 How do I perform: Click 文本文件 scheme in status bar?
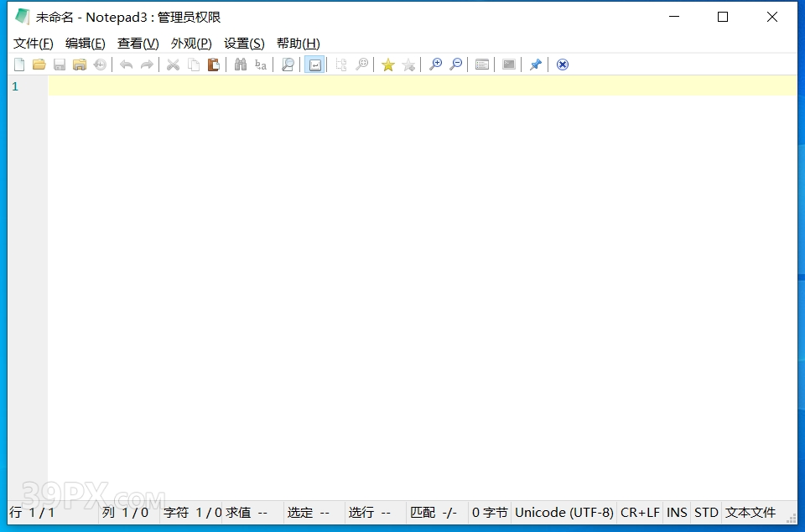click(750, 512)
